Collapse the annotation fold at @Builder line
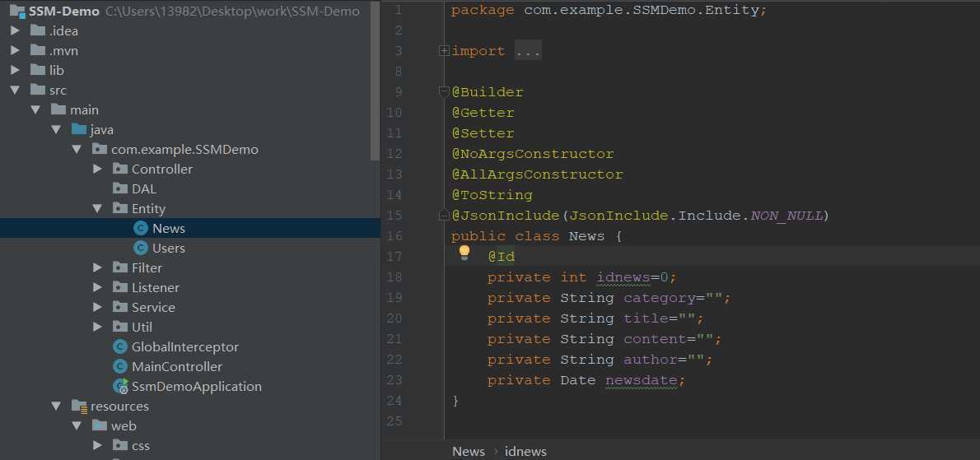The image size is (980, 460). [x=445, y=91]
